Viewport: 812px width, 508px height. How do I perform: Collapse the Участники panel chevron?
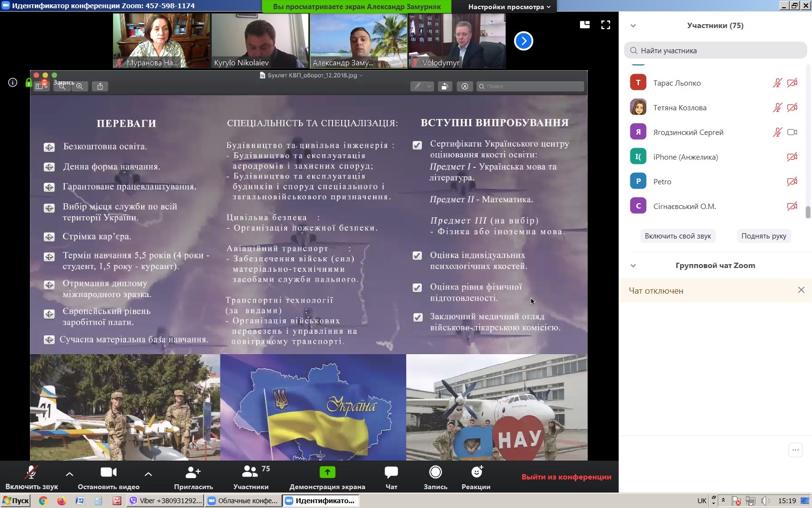point(633,26)
